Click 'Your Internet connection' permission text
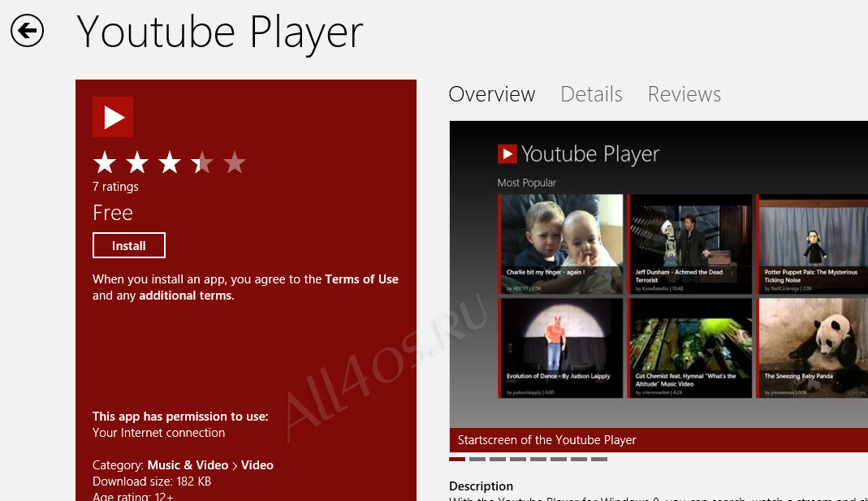This screenshot has height=501, width=868. pos(158,433)
